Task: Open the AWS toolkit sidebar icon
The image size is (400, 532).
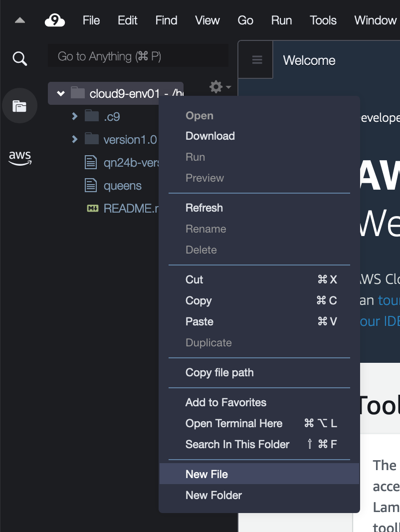Action: coord(20,158)
